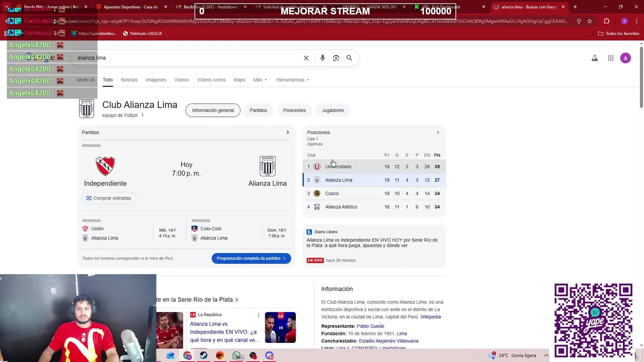Expand the Posiciones section arrow
This screenshot has height=362, width=644.
(438, 133)
